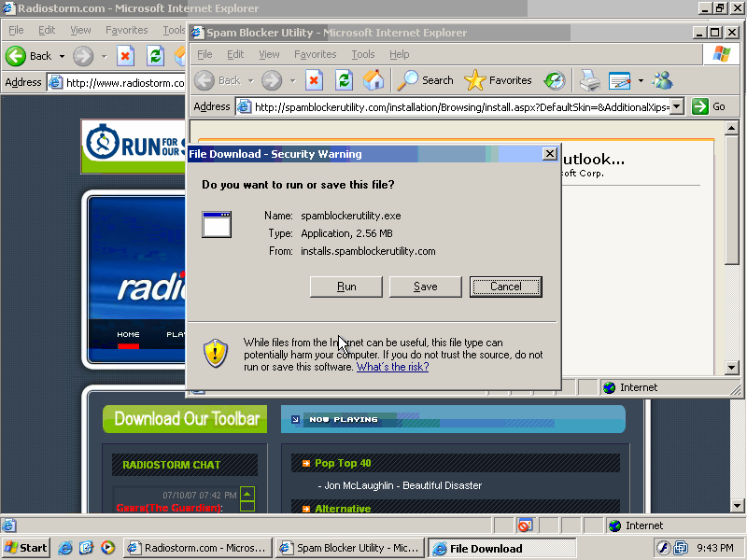This screenshot has height=560, width=747.
Task: Expand Forward dropdown arrow in Radiostorm window
Action: point(104,57)
